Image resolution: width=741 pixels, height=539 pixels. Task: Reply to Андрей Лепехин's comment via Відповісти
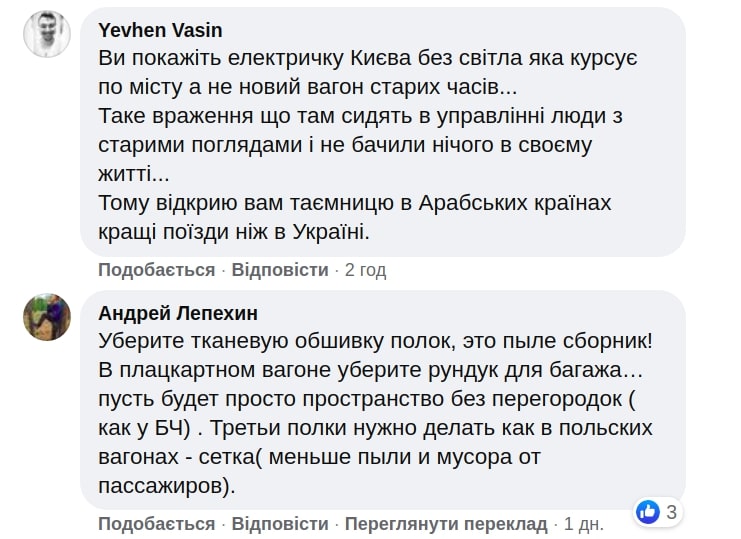click(x=280, y=524)
